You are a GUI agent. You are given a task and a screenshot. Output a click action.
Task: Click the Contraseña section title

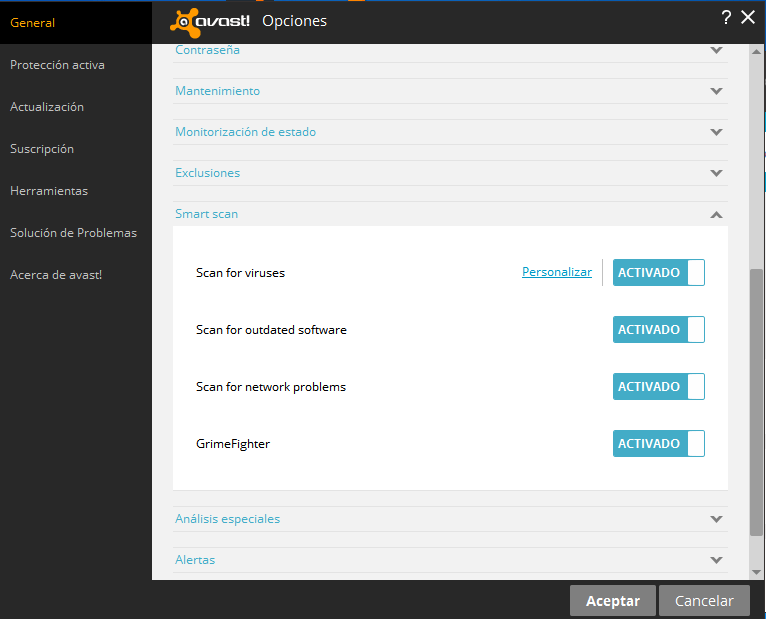(207, 50)
